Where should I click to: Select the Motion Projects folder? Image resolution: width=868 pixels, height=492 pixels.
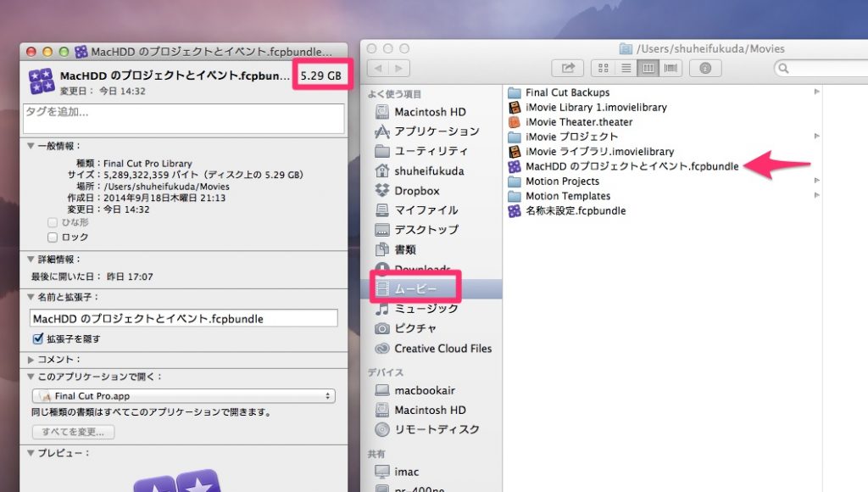point(554,182)
